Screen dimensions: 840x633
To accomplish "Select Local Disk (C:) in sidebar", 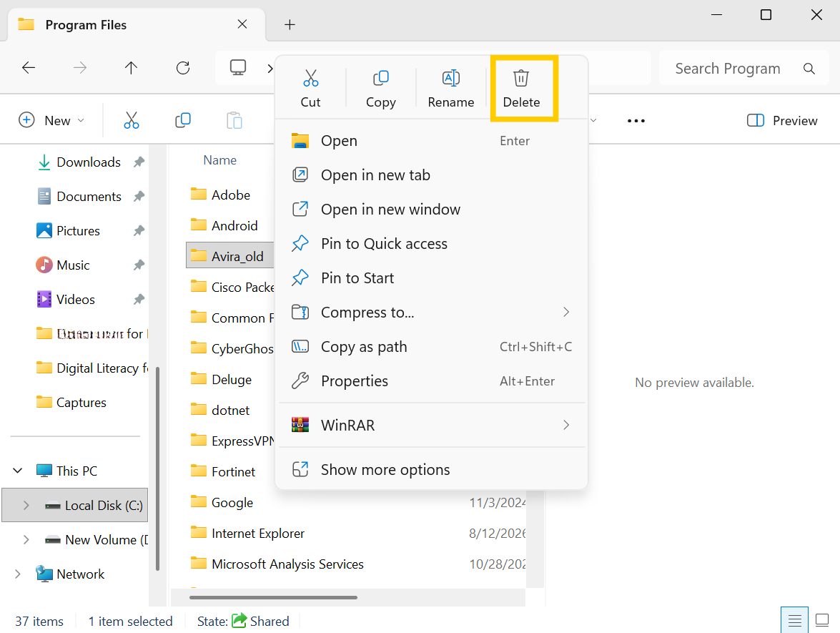I will 75,505.
